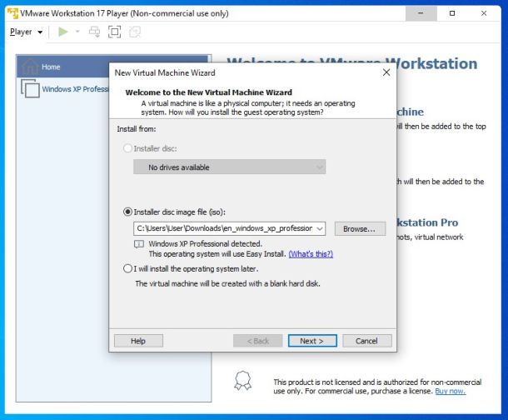Click the Windows XP VM icon
Viewport: 508px width, 420px height.
[30, 88]
